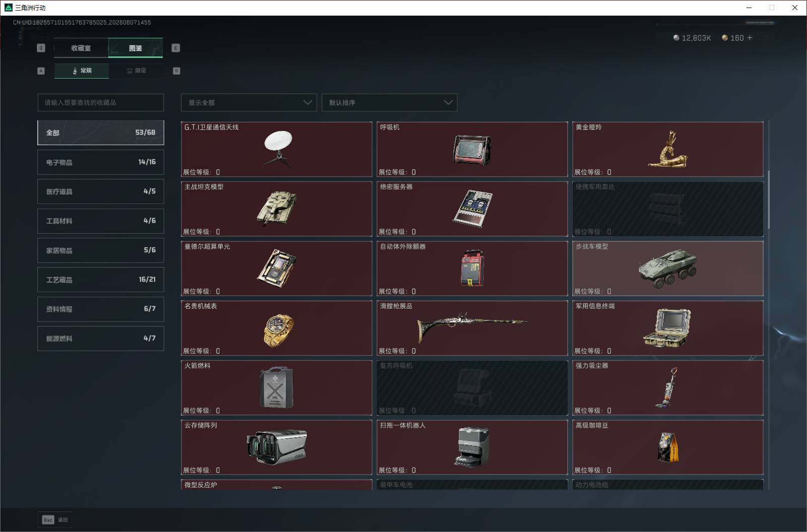Screen dimensions: 807x532
Task: Click the 12,803K silver currency icon
Action: coord(676,38)
